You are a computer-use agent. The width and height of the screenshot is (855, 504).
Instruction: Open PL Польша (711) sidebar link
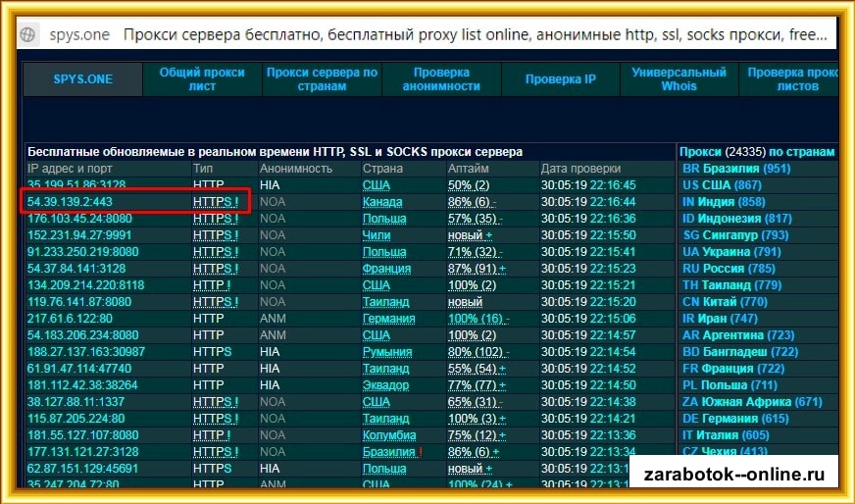tap(730, 385)
